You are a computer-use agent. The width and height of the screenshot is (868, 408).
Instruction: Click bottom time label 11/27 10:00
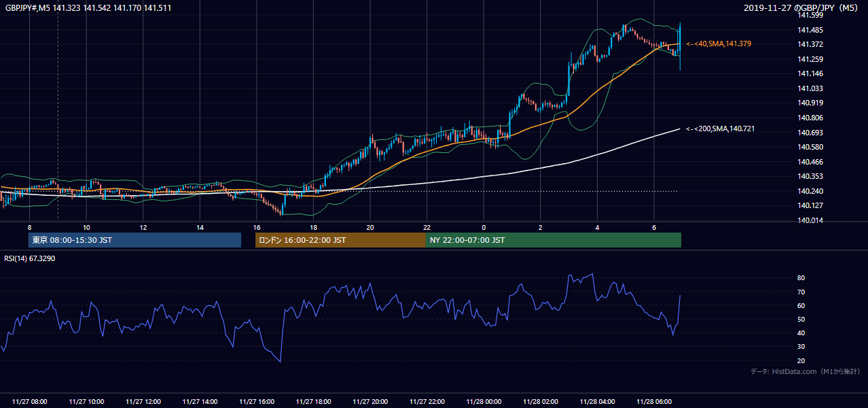point(86,401)
